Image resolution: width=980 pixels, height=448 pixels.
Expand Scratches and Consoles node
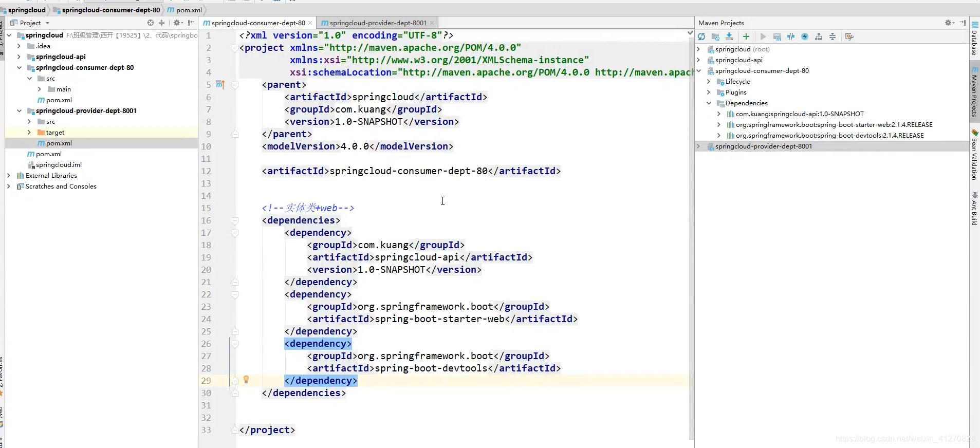coord(9,186)
